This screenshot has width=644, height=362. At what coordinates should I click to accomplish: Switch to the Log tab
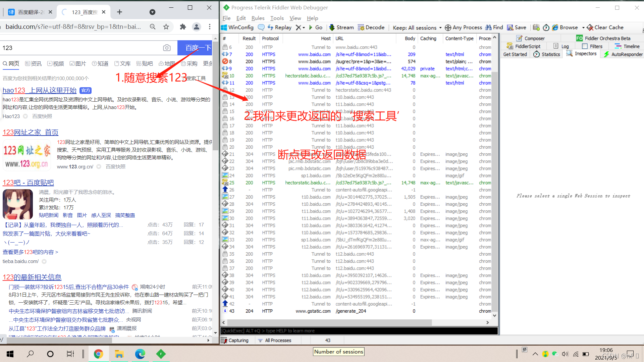561,46
